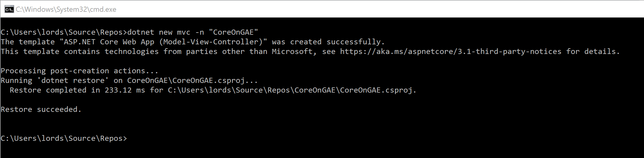Click "CoreOnGAE\CoreOnGAE.csproj..." in Running line
This screenshot has width=644, height=158.
pyautogui.click(x=193, y=81)
